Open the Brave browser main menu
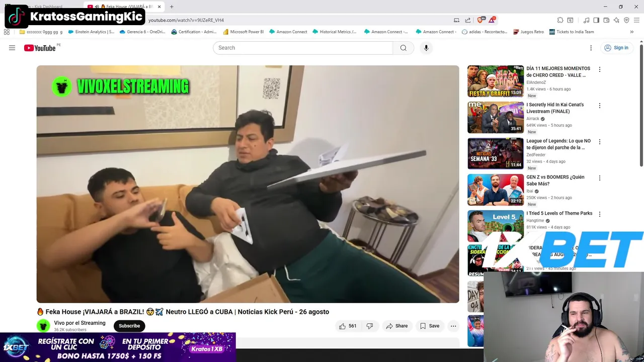 [x=636, y=20]
